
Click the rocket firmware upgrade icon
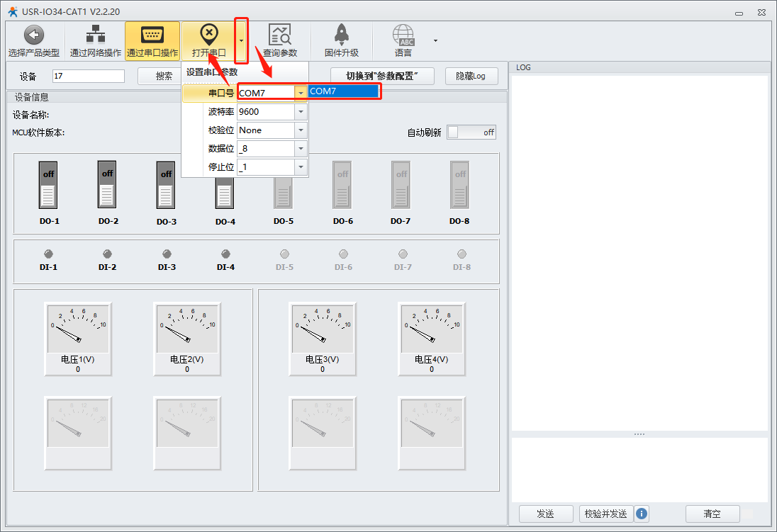[341, 35]
